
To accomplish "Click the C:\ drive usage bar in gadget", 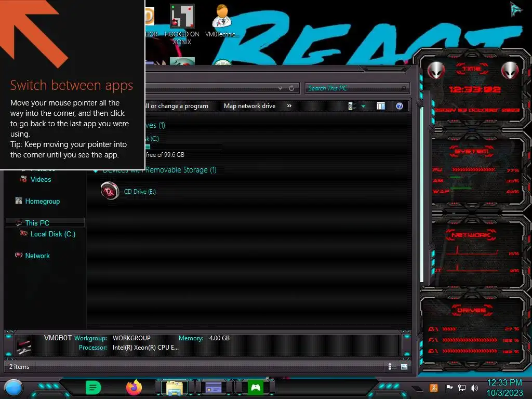I will pyautogui.click(x=449, y=329).
